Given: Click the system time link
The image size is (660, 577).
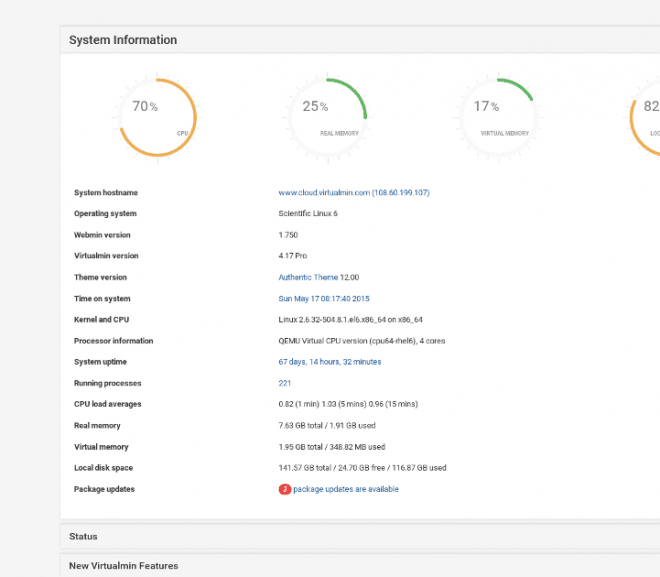Looking at the screenshot, I should point(324,299).
